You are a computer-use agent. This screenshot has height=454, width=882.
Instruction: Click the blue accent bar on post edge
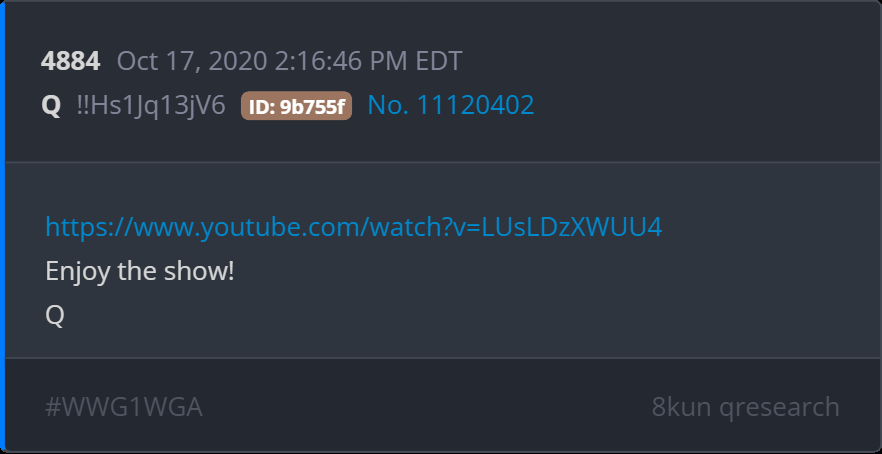(x=2, y=227)
